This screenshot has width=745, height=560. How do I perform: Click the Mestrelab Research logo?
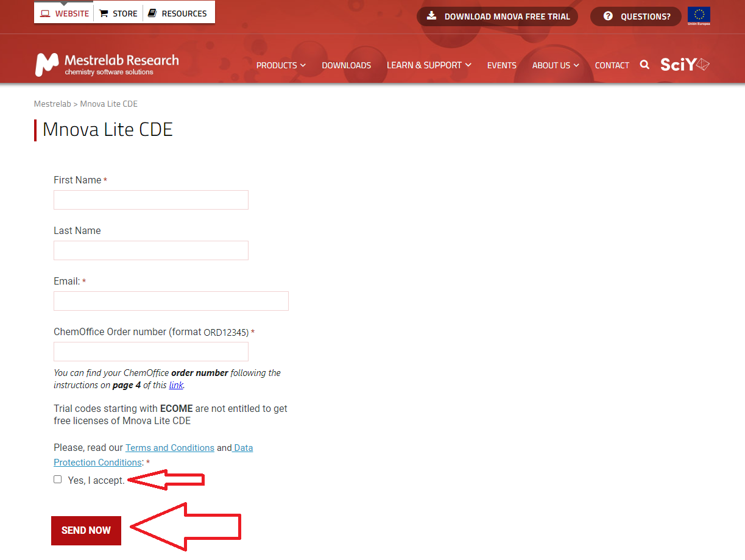(107, 65)
